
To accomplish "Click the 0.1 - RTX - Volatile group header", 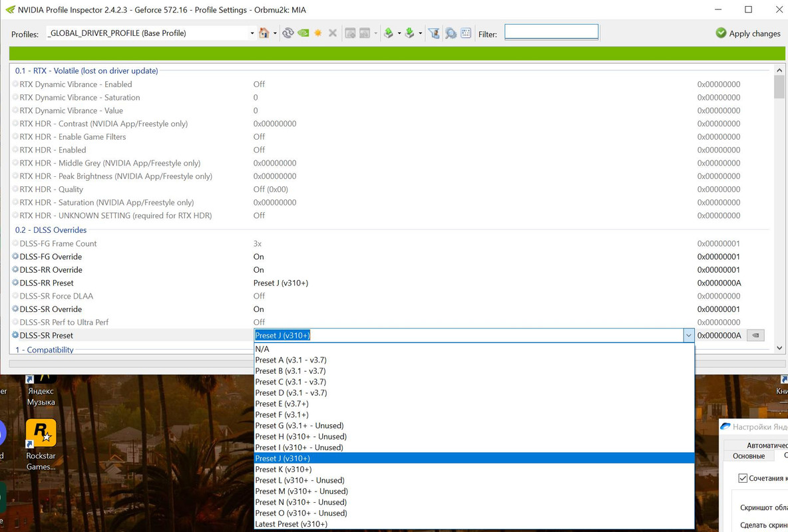I will pyautogui.click(x=87, y=71).
